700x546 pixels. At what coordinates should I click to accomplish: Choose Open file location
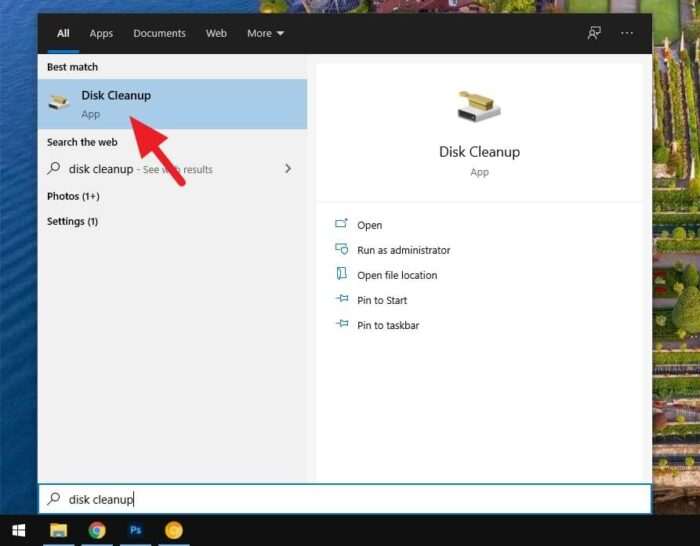(x=397, y=275)
